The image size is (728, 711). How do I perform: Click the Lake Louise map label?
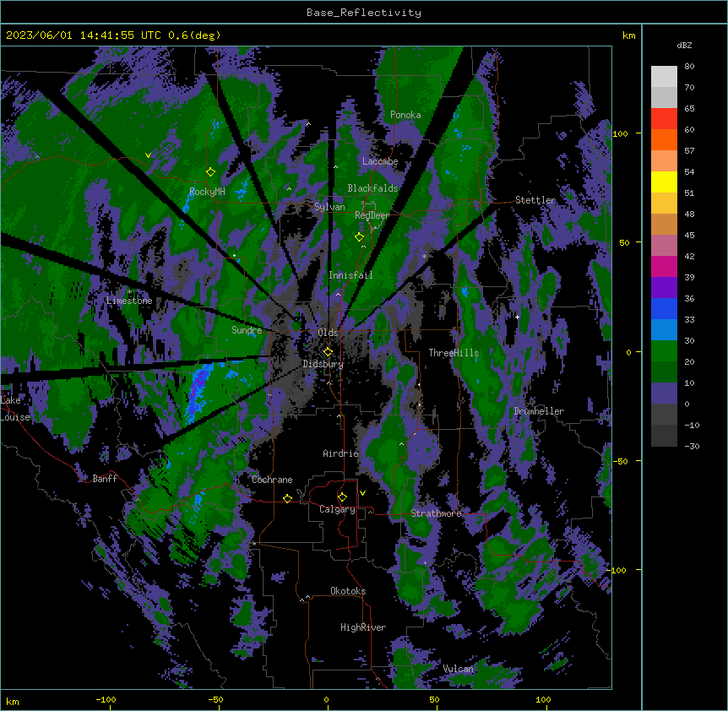click(14, 409)
